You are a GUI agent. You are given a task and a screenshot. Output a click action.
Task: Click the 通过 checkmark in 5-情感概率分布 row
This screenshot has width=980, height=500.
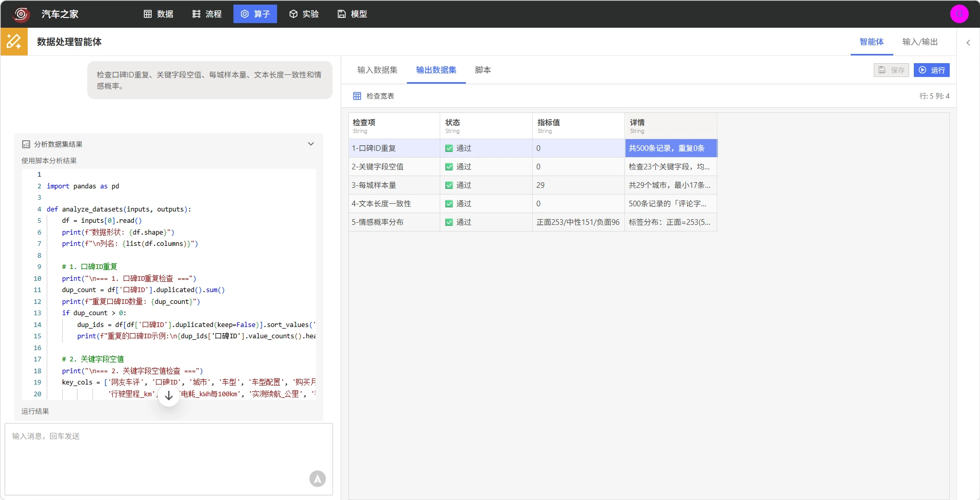449,222
